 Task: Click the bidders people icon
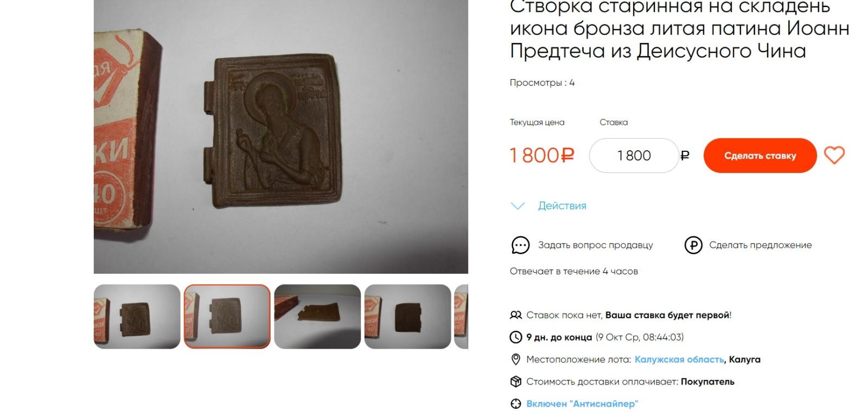pos(516,315)
